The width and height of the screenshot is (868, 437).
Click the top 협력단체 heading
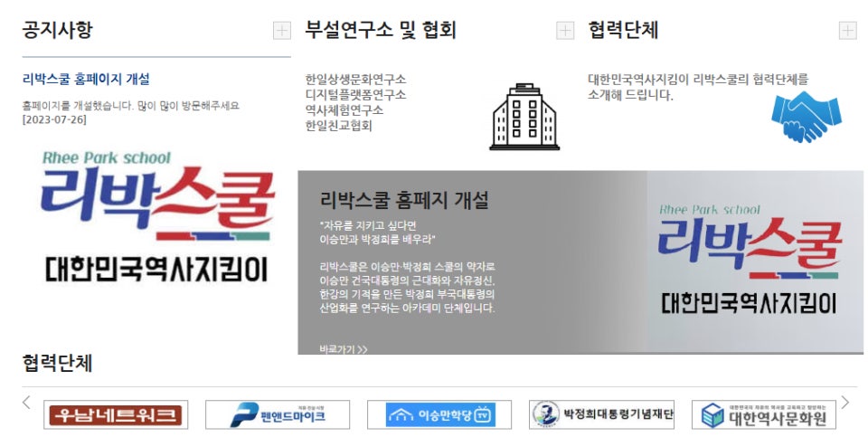point(623,30)
